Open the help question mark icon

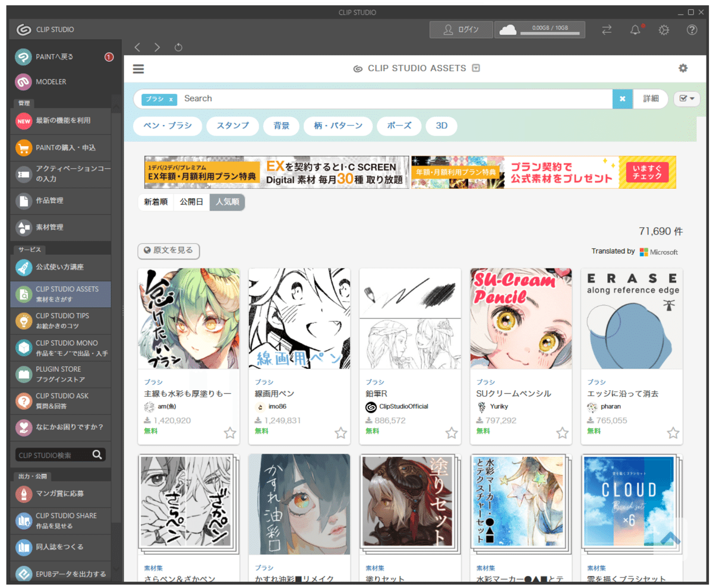[692, 30]
